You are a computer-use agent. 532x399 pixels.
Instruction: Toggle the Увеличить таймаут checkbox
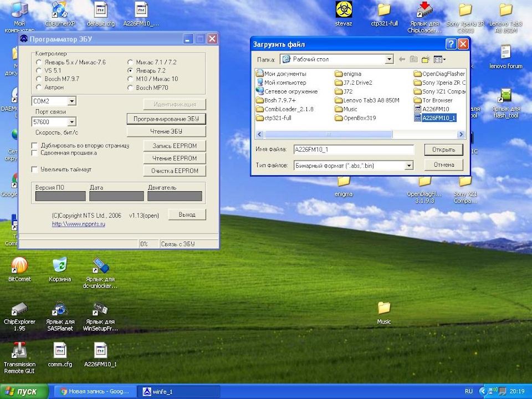click(x=35, y=169)
